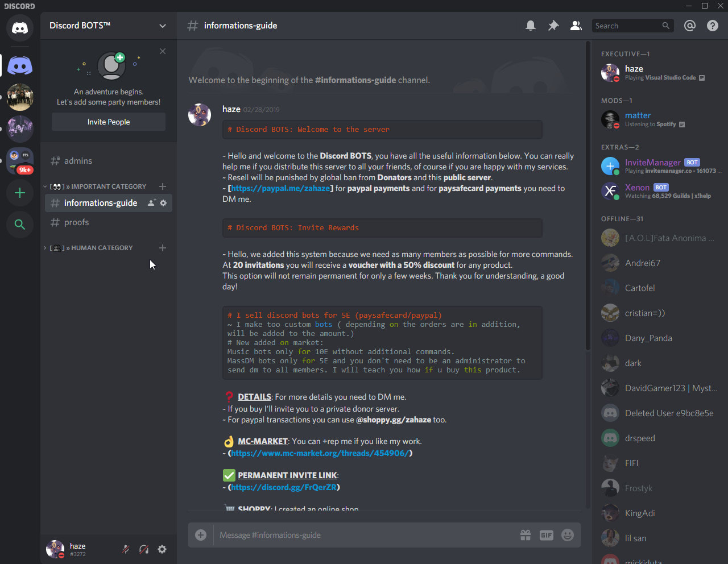
Task: Maximize the Discord window
Action: click(705, 6)
